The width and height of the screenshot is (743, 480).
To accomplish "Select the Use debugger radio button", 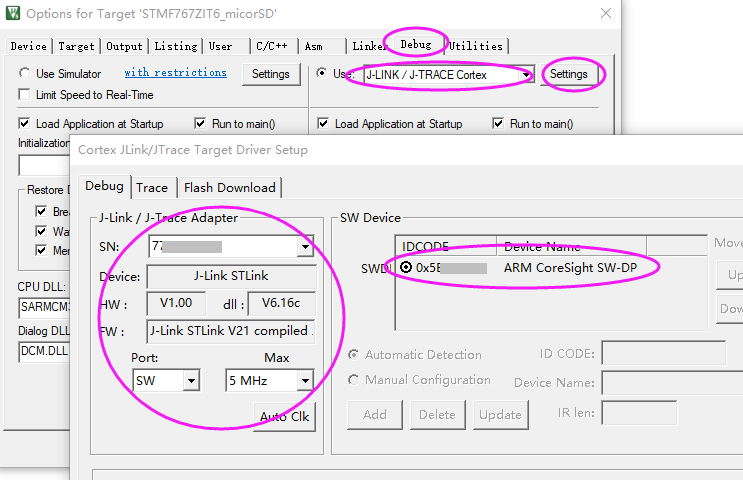I will coord(322,73).
